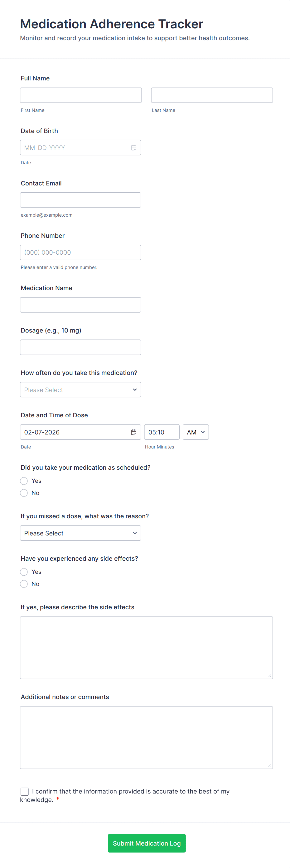The height and width of the screenshot is (868, 290).
Task: Select Yes for medication taken as scheduled
Action: pyautogui.click(x=24, y=481)
